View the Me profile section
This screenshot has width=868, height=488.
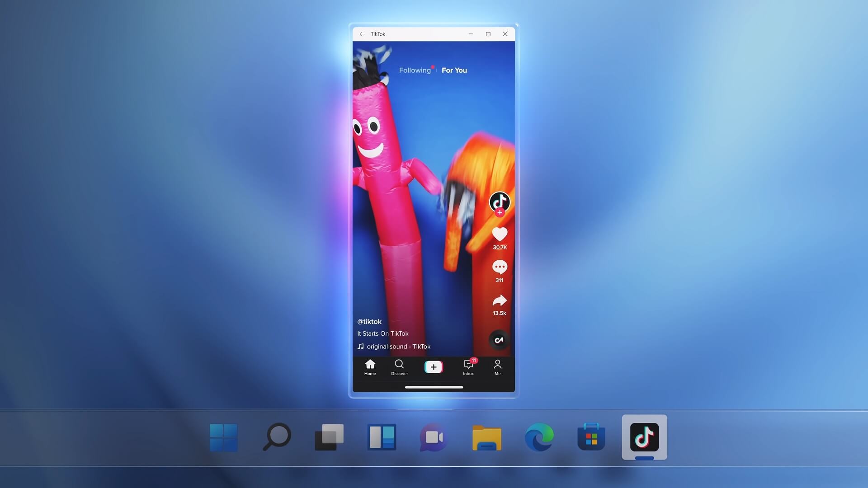pyautogui.click(x=497, y=366)
